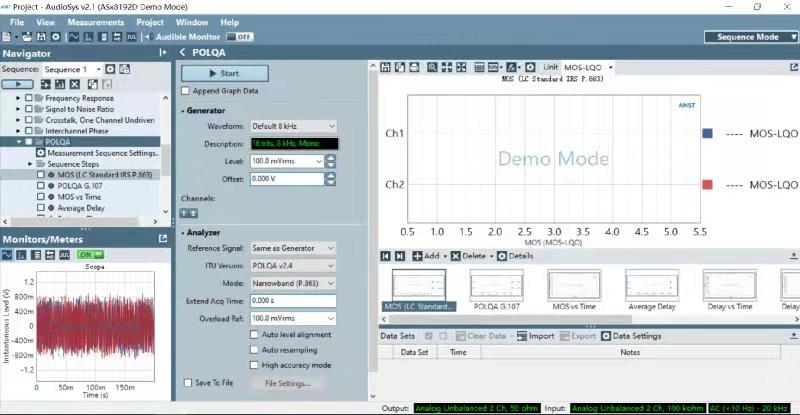
Task: Collapse the Navigator panel with the pin icon
Action: [163, 52]
